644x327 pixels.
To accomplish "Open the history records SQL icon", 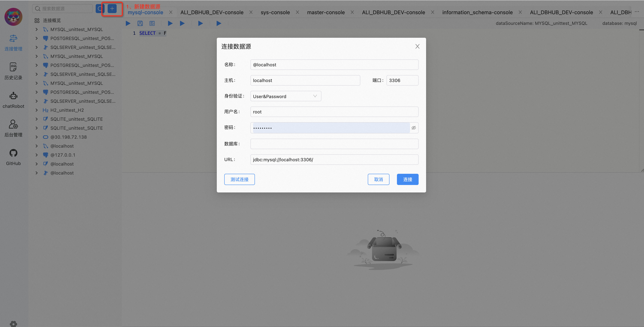I will (13, 67).
